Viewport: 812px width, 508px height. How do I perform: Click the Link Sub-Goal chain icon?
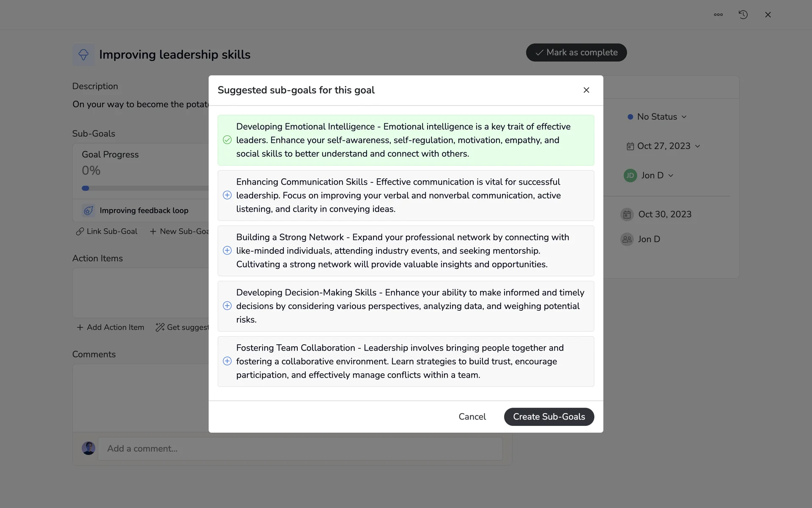click(80, 232)
